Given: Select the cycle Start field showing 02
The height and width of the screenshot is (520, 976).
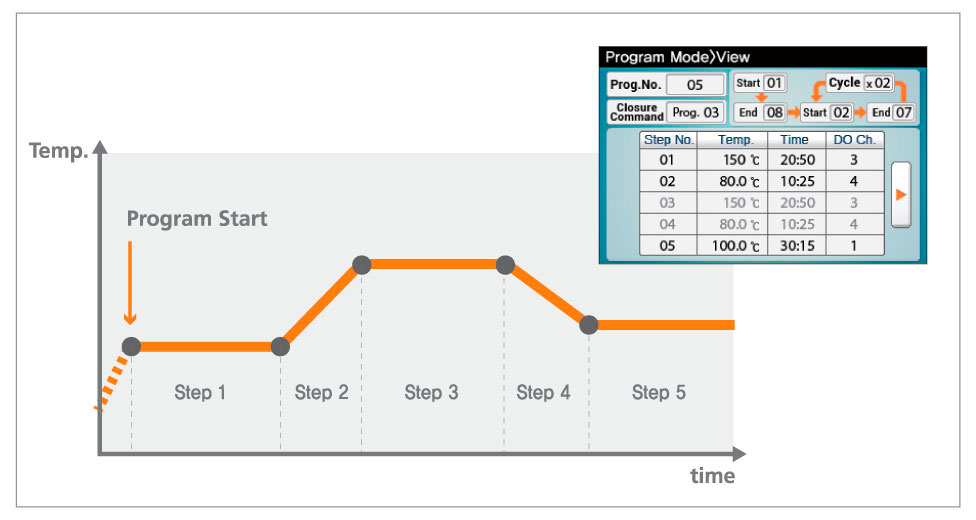Looking at the screenshot, I should [840, 113].
